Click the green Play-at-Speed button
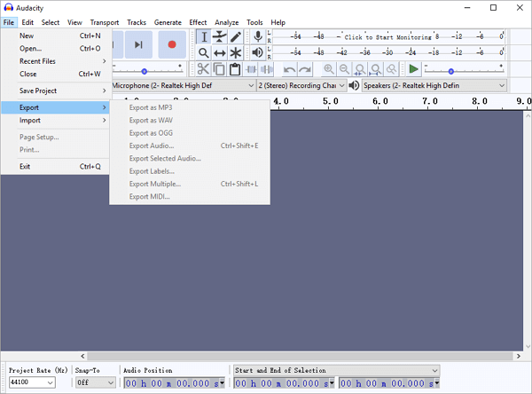532x394 pixels. [x=413, y=69]
